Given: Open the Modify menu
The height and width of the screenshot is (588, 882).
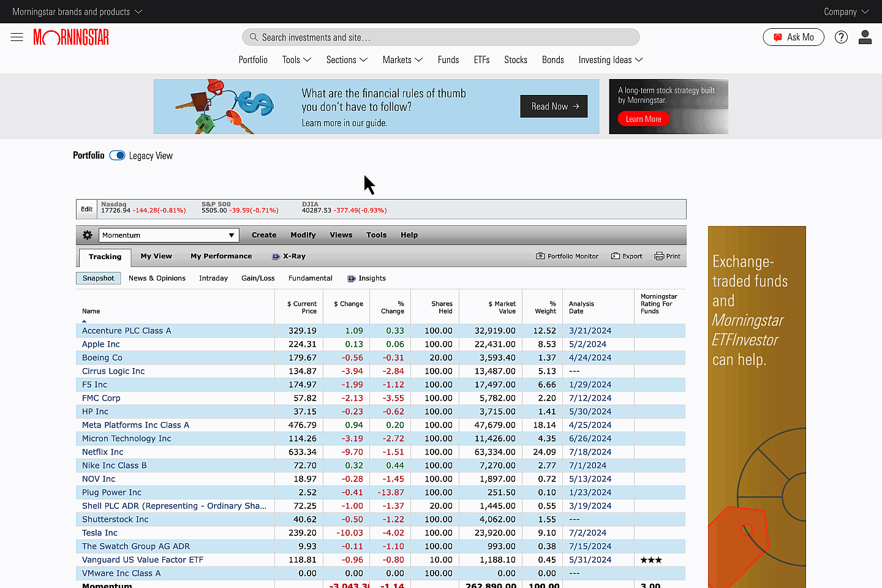Looking at the screenshot, I should (303, 235).
